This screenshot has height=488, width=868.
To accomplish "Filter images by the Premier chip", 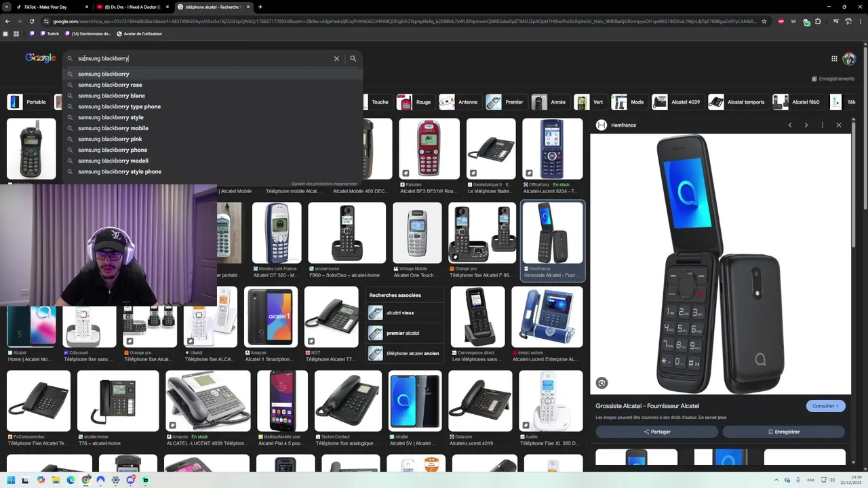I will click(x=506, y=102).
